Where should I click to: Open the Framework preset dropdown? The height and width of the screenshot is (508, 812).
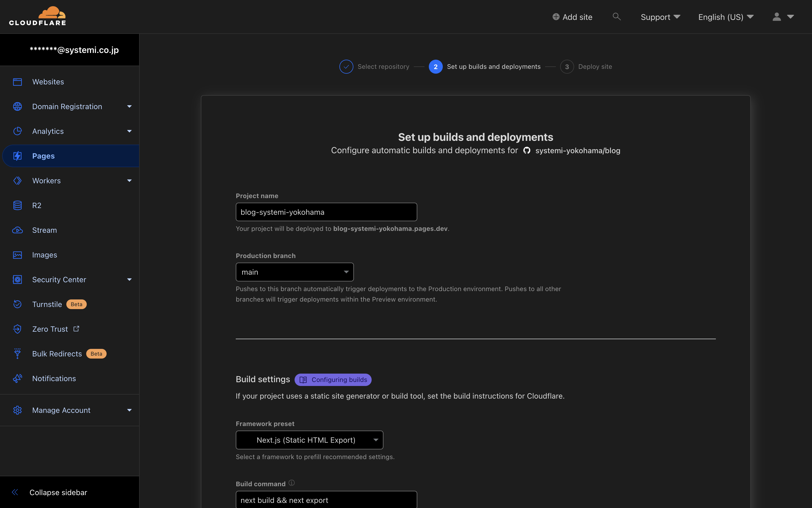pyautogui.click(x=309, y=440)
